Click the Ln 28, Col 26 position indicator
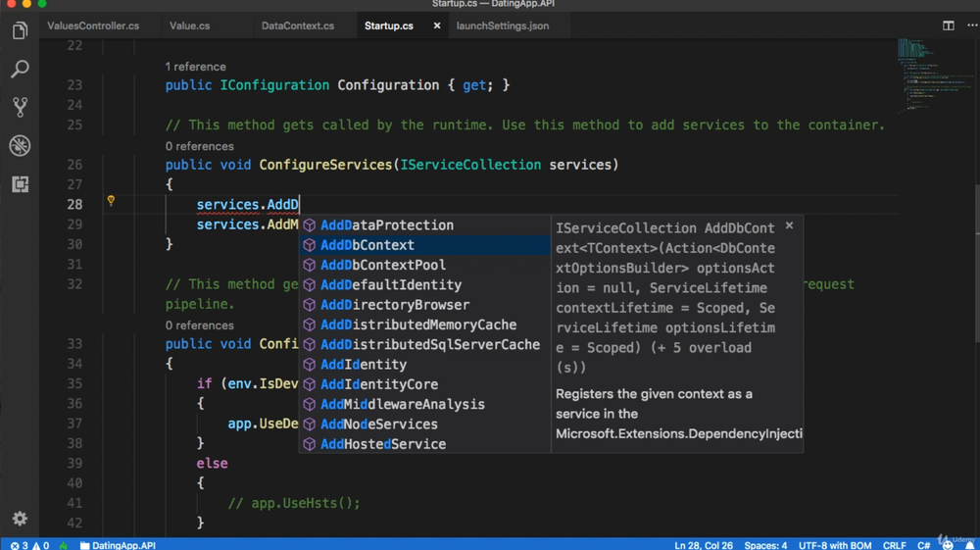This screenshot has height=550, width=980. [704, 544]
